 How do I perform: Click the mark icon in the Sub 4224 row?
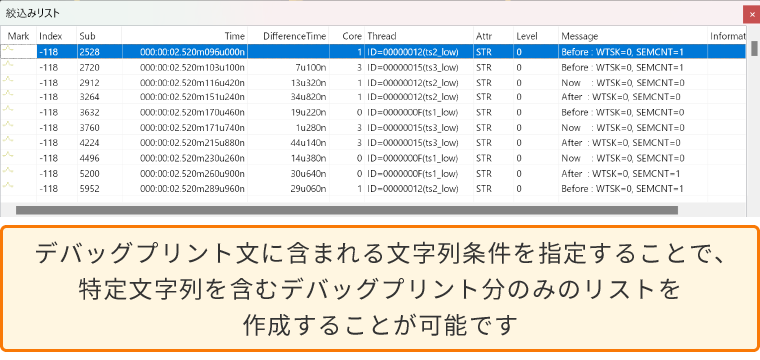pos(8,140)
